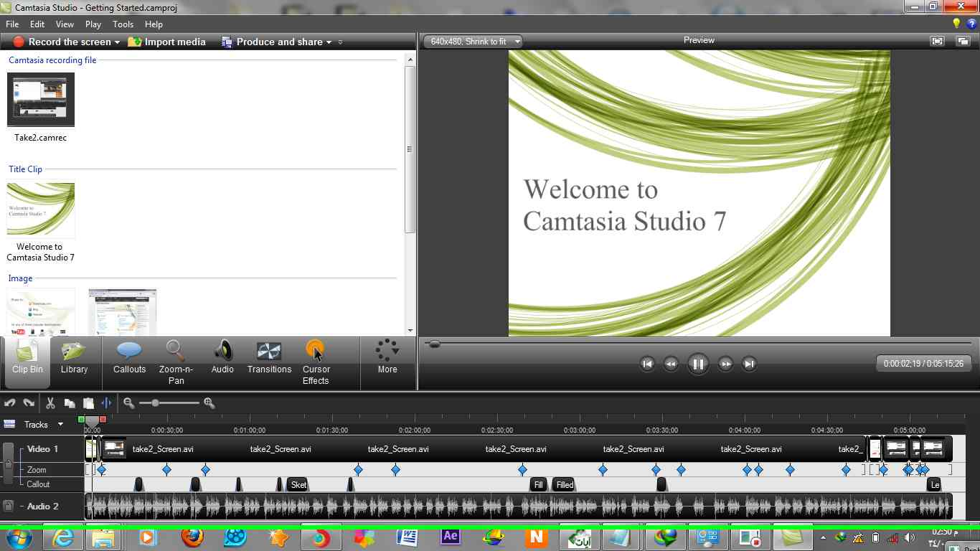Open the Transitions tool

[269, 357]
